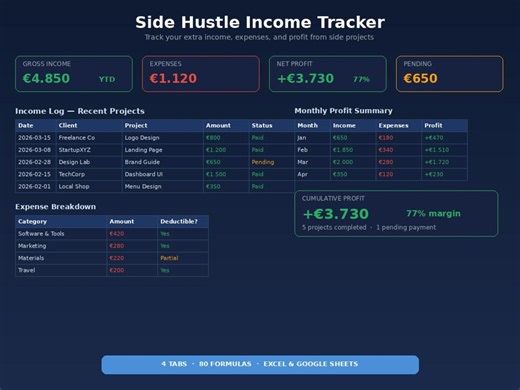The image size is (520, 390).
Task: Click the Cumulative Profit +€3.730 value
Action: point(336,214)
